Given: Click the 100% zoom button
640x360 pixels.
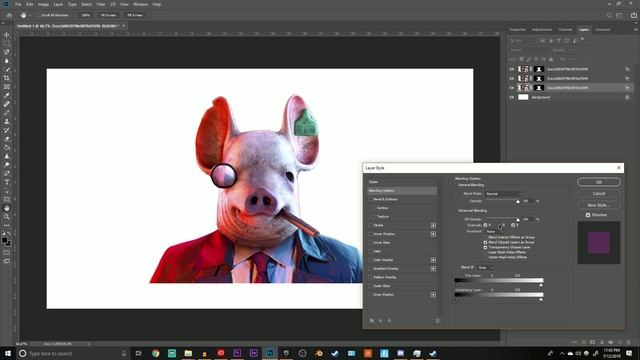Looking at the screenshot, I should click(x=85, y=15).
